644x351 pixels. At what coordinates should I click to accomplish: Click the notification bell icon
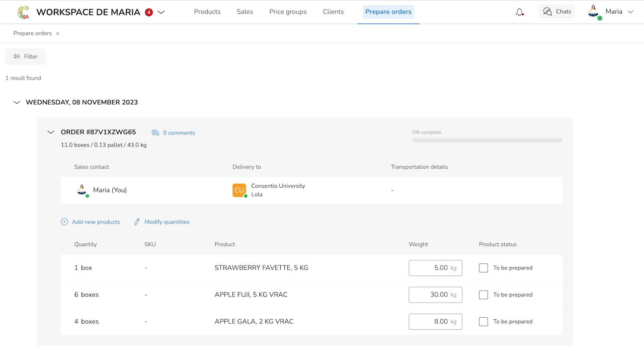(519, 12)
